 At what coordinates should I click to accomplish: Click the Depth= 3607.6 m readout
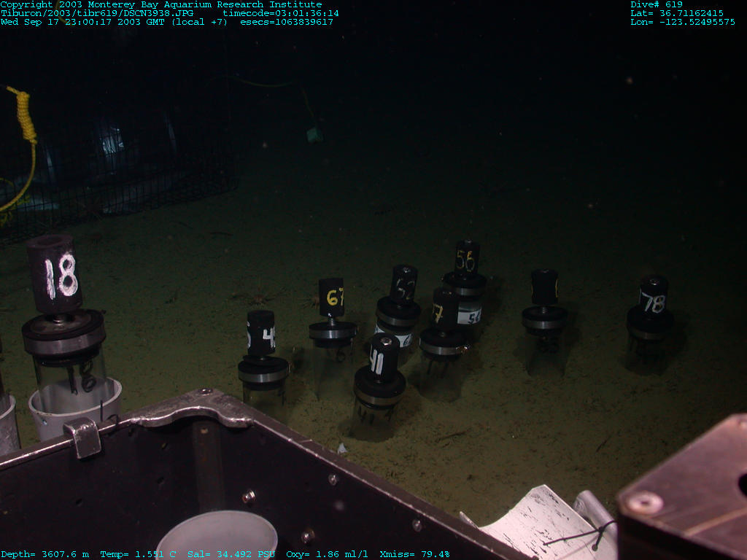tap(44, 554)
